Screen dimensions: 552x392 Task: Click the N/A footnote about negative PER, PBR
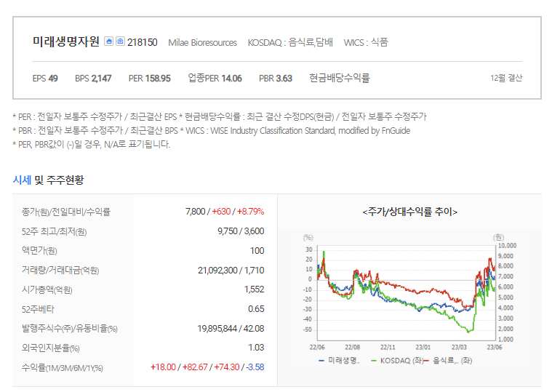coord(91,145)
